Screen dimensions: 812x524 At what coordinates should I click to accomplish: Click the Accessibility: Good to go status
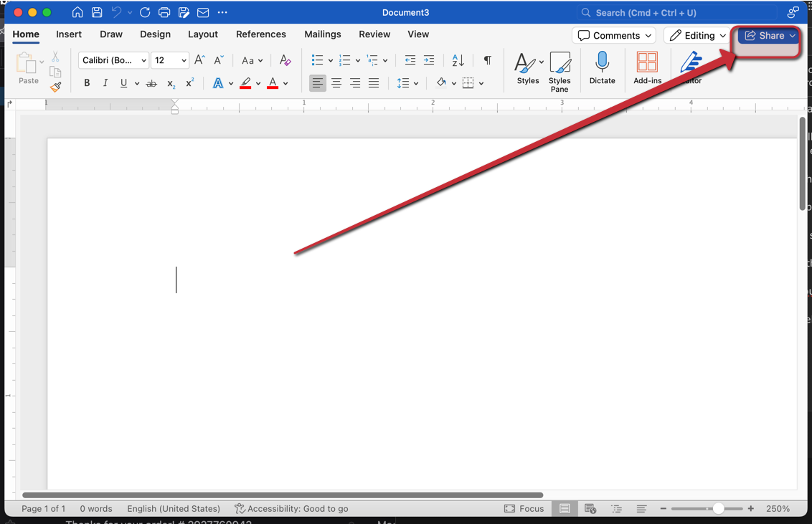point(291,508)
